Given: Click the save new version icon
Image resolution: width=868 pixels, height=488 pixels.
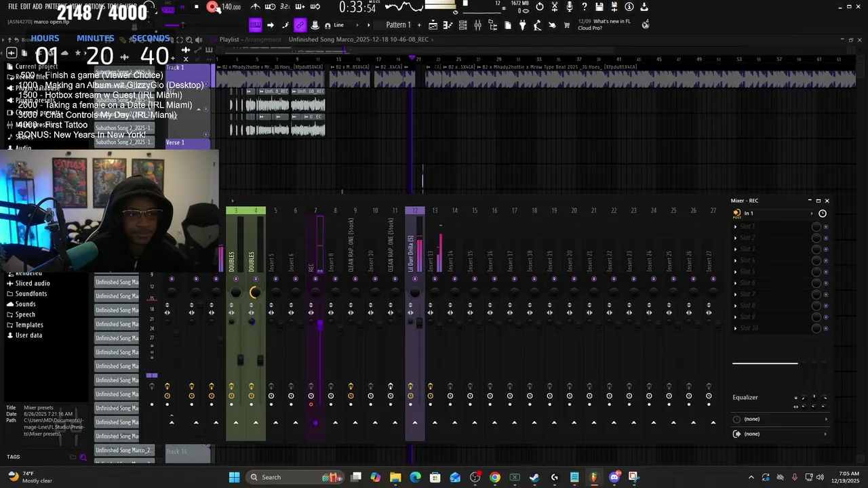Looking at the screenshot, I should (614, 7).
